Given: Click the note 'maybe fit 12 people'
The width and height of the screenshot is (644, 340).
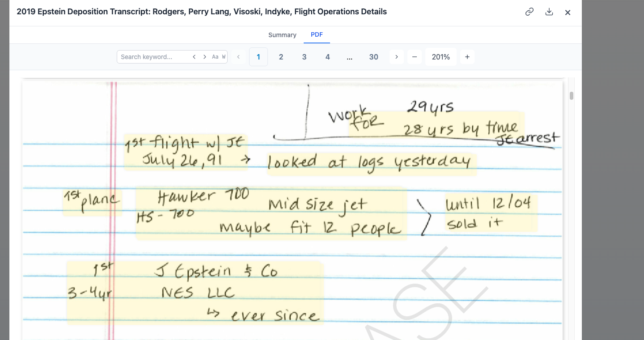Looking at the screenshot, I should point(310,228).
